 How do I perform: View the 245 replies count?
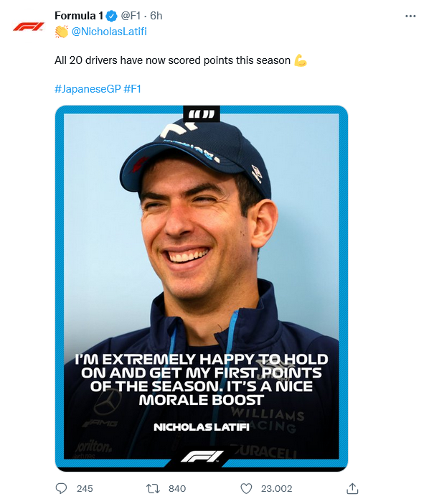85,489
